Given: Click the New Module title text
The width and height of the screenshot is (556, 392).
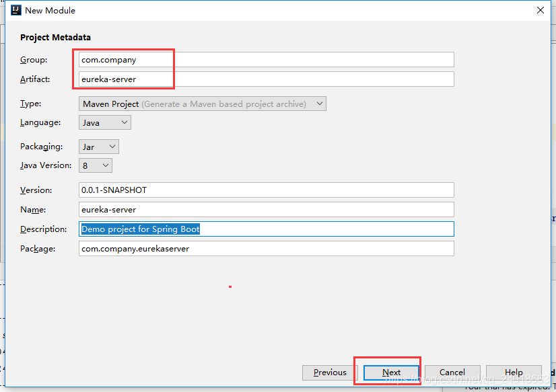Looking at the screenshot, I should click(x=50, y=11).
